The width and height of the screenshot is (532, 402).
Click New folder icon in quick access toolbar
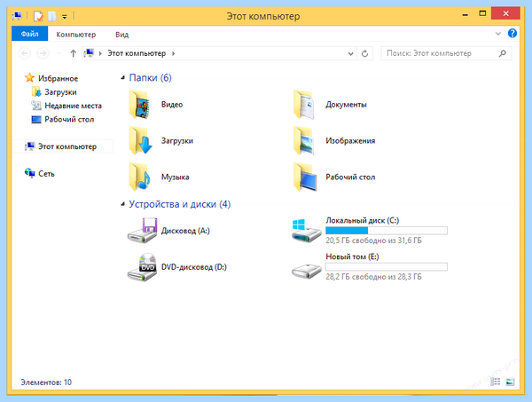[52, 16]
